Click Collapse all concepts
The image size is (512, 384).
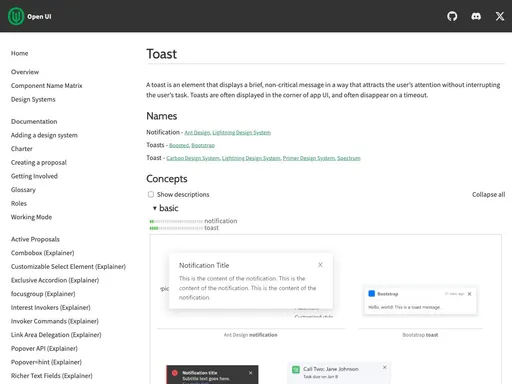tap(488, 194)
